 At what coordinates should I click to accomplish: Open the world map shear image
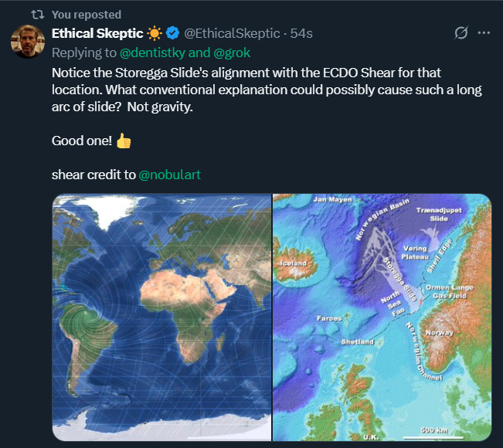pyautogui.click(x=162, y=317)
